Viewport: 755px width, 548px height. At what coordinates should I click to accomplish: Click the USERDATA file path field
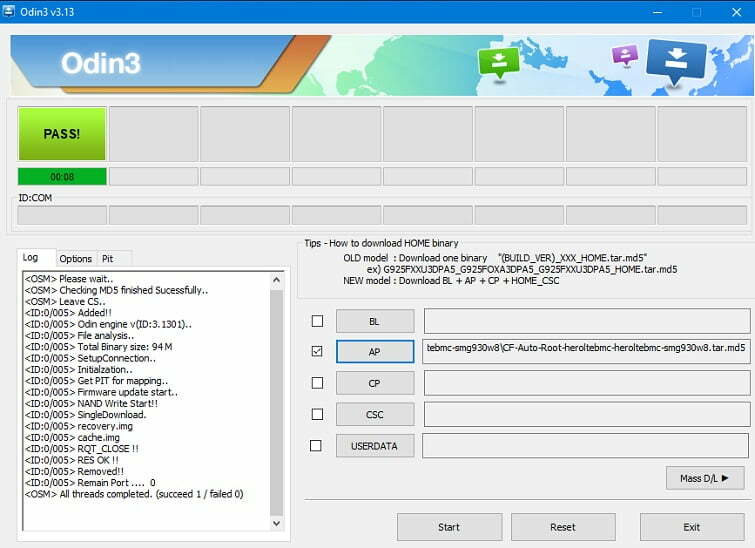[x=586, y=445]
